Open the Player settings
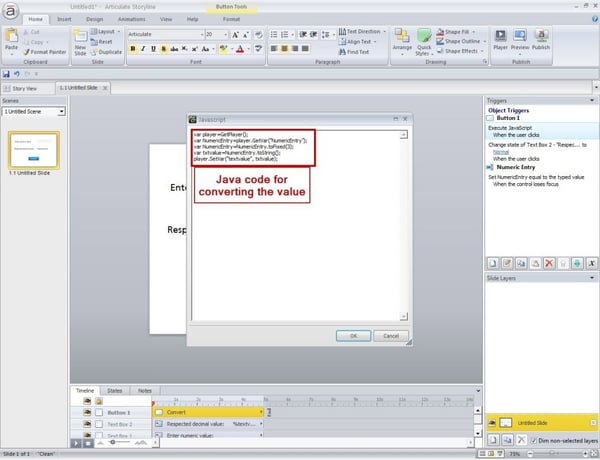 500,40
